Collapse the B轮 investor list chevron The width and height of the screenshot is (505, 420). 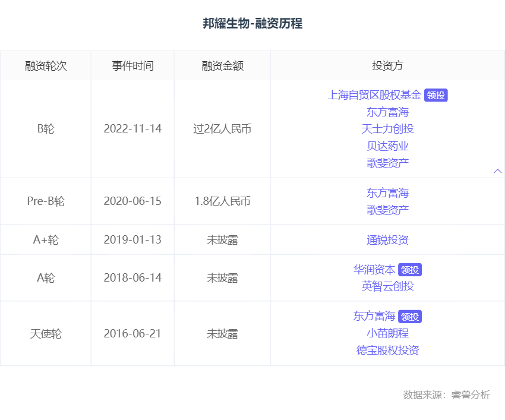498,171
